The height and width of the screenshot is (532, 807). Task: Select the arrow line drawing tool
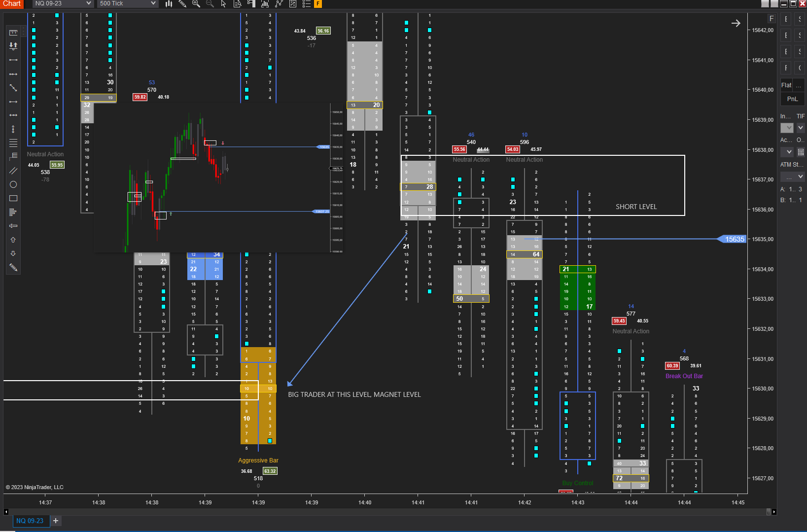tap(13, 102)
